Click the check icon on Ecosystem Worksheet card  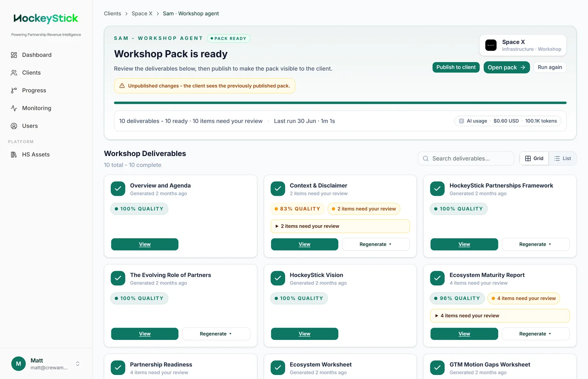[278, 368]
